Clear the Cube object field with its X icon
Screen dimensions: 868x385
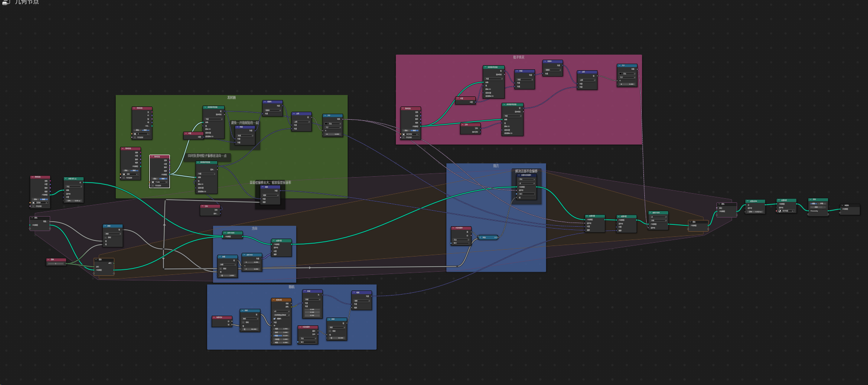[x=166, y=182]
